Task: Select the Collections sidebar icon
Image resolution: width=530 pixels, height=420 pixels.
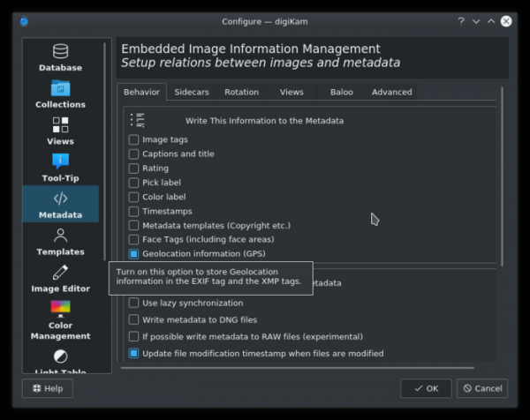Action: [60, 94]
